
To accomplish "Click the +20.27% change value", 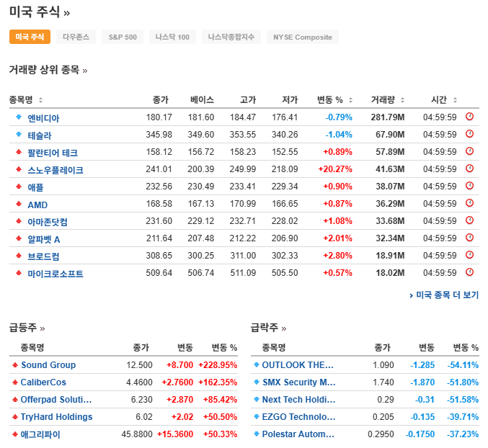I will pos(335,169).
